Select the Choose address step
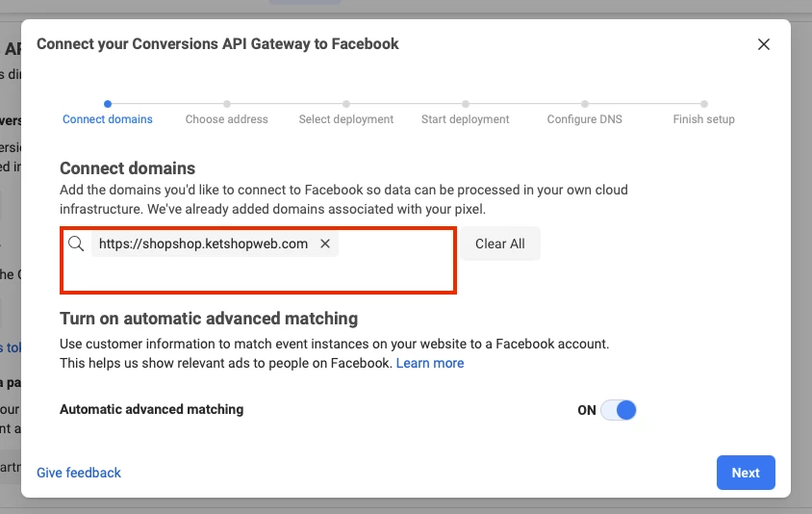Screen dimensions: 812x514 [227, 119]
